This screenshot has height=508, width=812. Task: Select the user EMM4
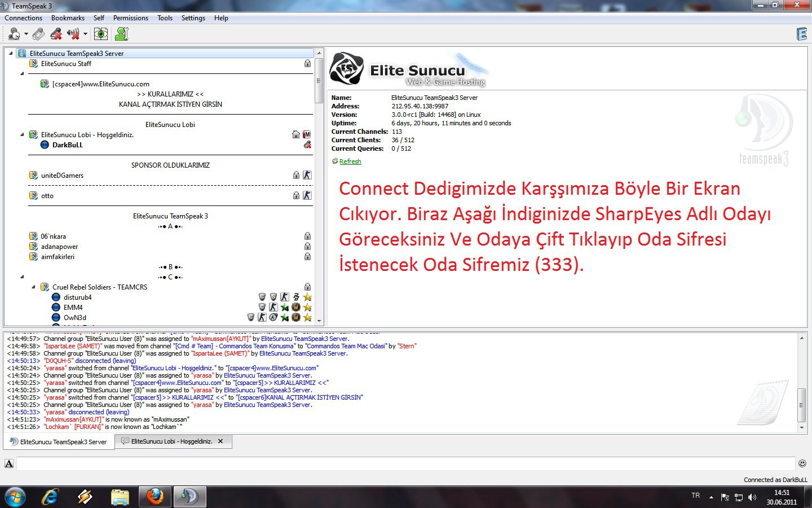73,308
